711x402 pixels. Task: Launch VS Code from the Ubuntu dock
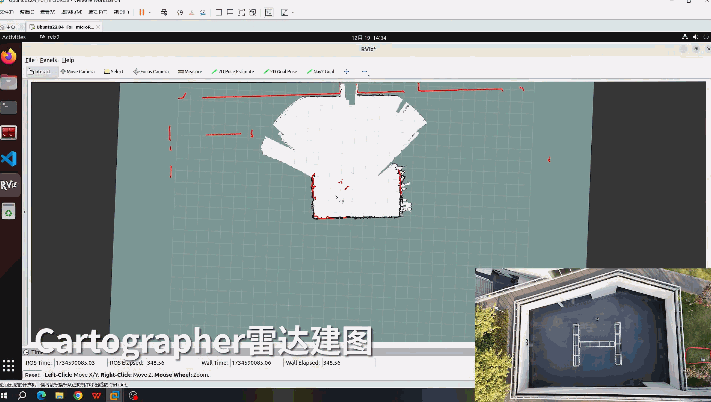point(9,159)
